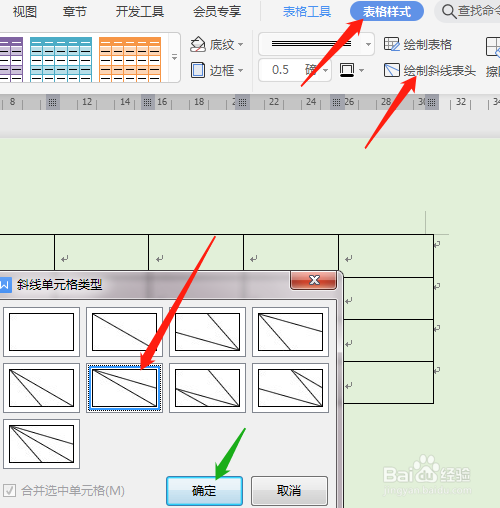Open the line style dropdown
500x508 pixels.
click(x=368, y=44)
